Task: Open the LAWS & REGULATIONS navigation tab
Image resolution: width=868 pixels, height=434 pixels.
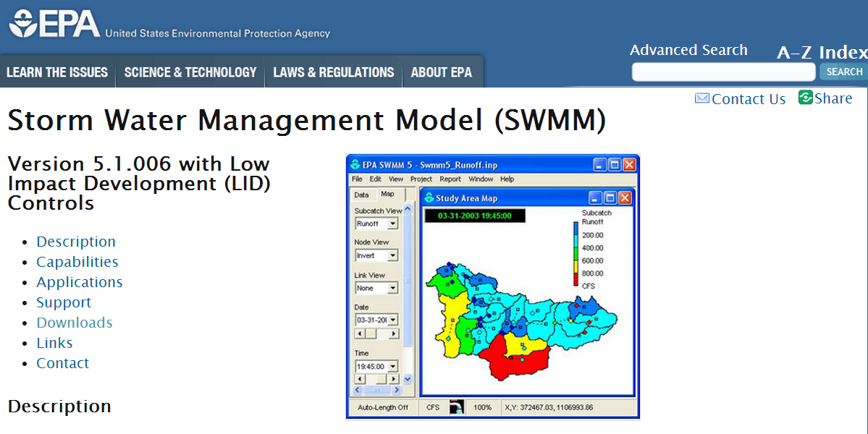Action: 333,72
